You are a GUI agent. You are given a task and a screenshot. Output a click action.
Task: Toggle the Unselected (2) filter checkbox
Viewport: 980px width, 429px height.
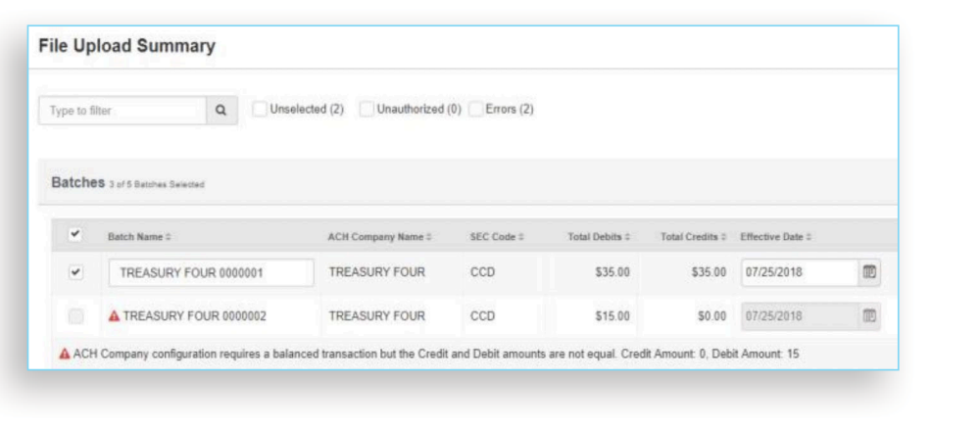tap(260, 110)
